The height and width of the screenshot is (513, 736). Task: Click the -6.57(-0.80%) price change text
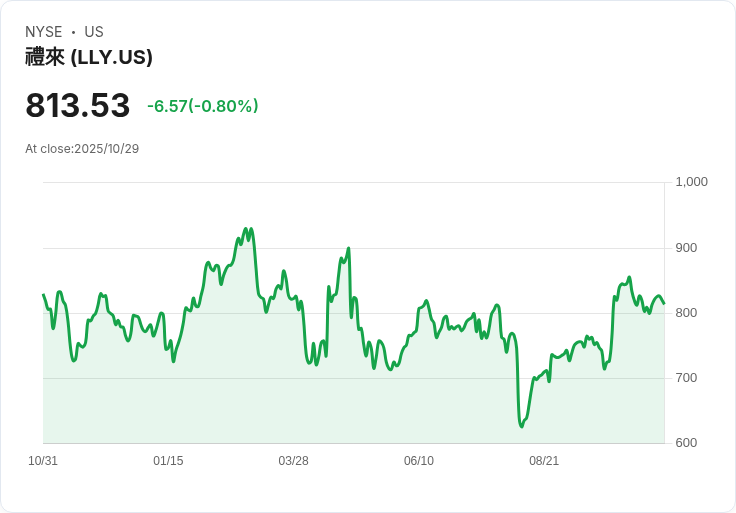coord(203,106)
